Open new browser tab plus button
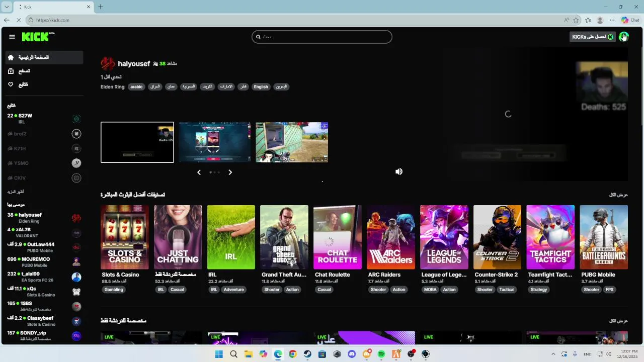Viewport: 644px width, 362px height. click(x=101, y=7)
